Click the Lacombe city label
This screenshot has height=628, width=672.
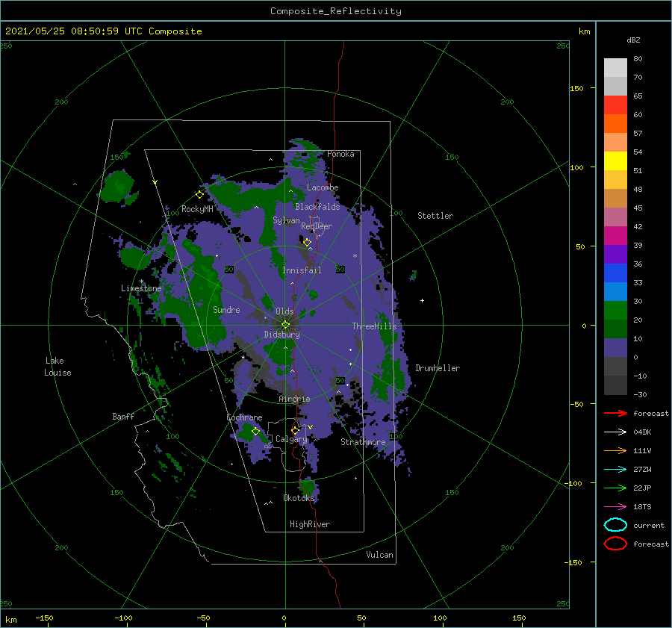323,187
